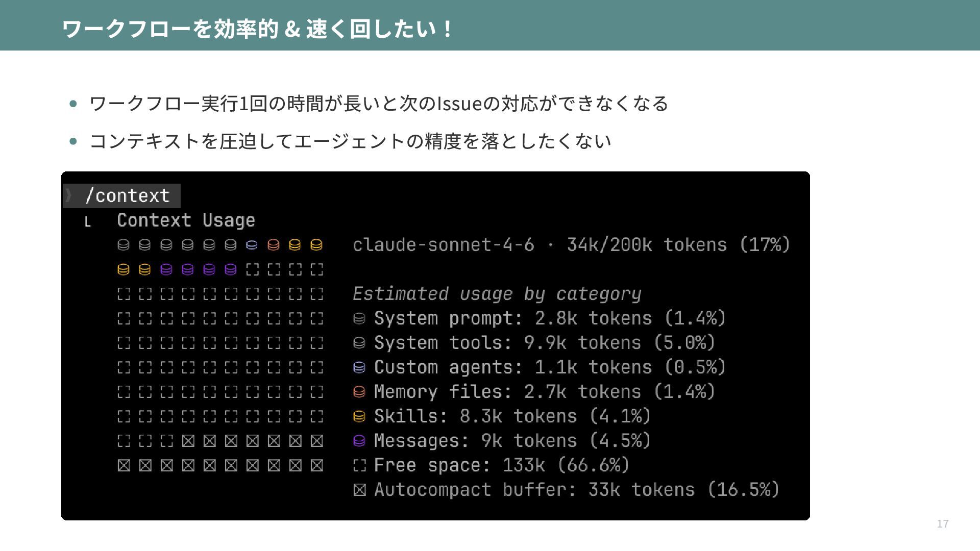Click the System tools legend icon
This screenshot has height=551, width=980.
click(359, 343)
